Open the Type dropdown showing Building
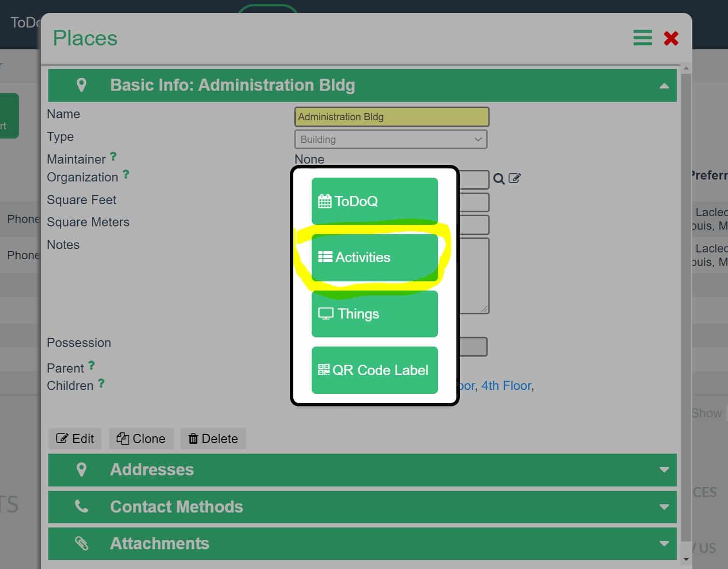The image size is (728, 569). 391,139
